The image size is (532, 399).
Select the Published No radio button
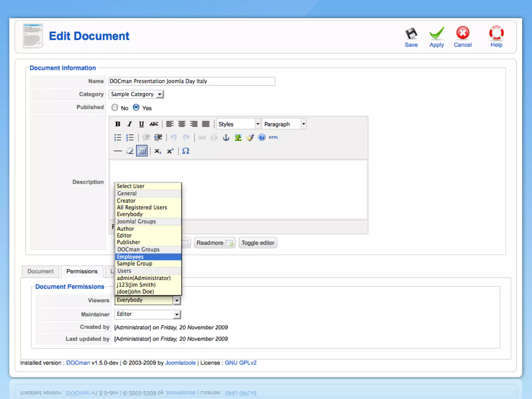coord(115,108)
